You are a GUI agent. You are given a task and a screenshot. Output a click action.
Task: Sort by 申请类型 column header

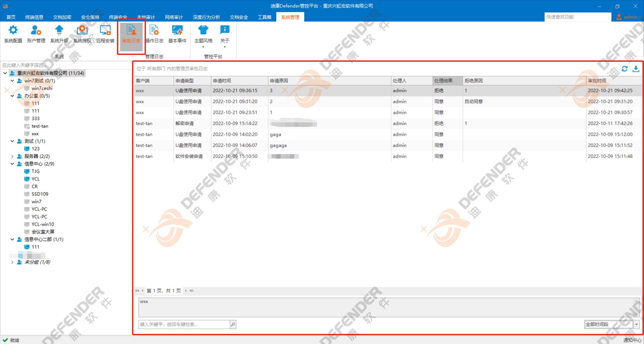point(192,81)
